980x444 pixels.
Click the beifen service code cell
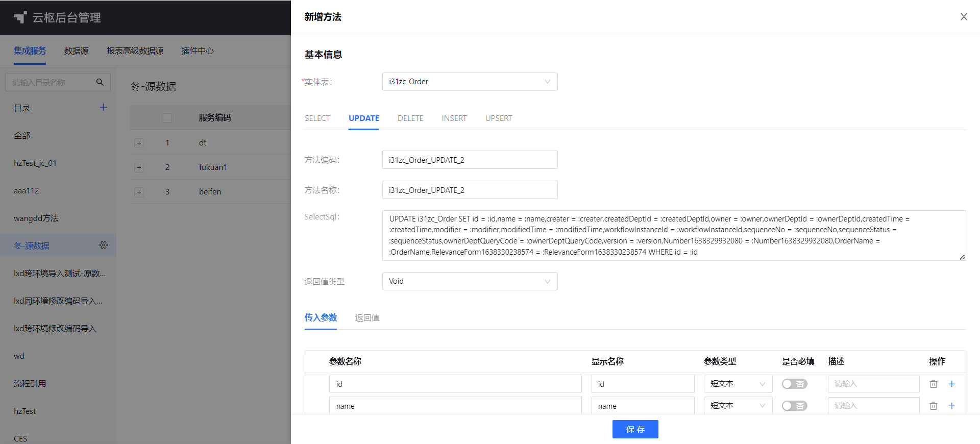(x=210, y=192)
